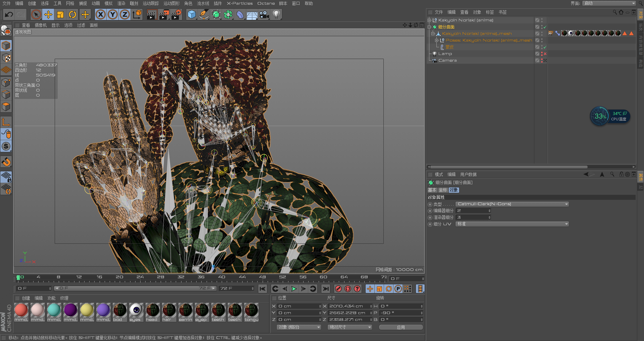Image resolution: width=644 pixels, height=341 pixels.
Task: Toggle the green check on 细分曲面
Action: point(545,27)
